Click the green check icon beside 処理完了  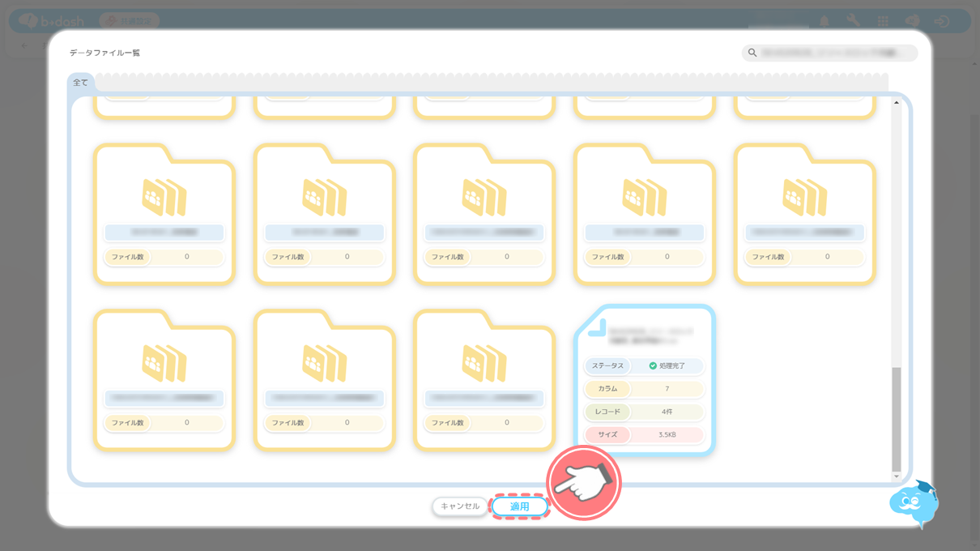click(x=653, y=366)
